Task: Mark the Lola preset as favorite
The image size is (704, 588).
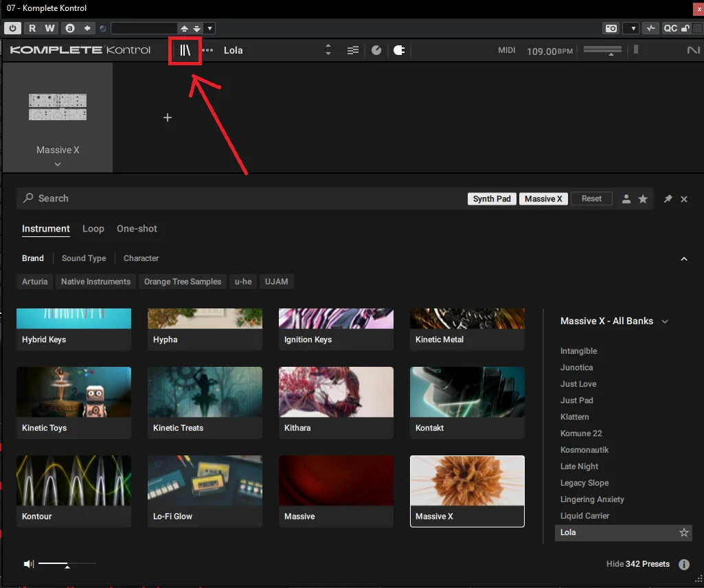Action: tap(684, 533)
